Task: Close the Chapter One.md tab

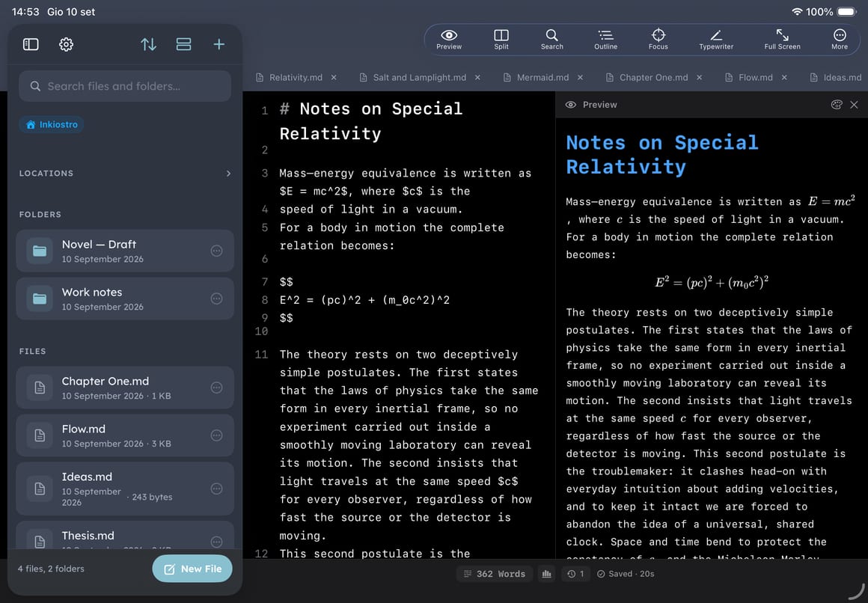Action: (x=699, y=78)
